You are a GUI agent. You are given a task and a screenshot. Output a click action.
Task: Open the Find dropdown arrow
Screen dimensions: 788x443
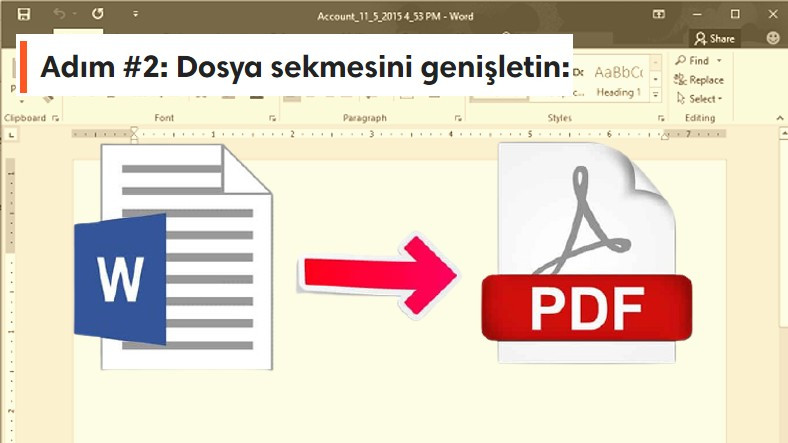(718, 61)
